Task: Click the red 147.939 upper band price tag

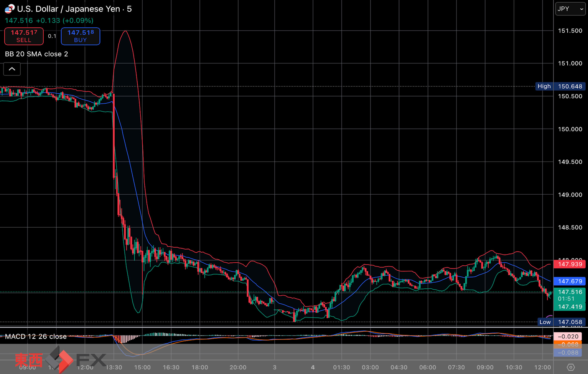Action: 570,264
